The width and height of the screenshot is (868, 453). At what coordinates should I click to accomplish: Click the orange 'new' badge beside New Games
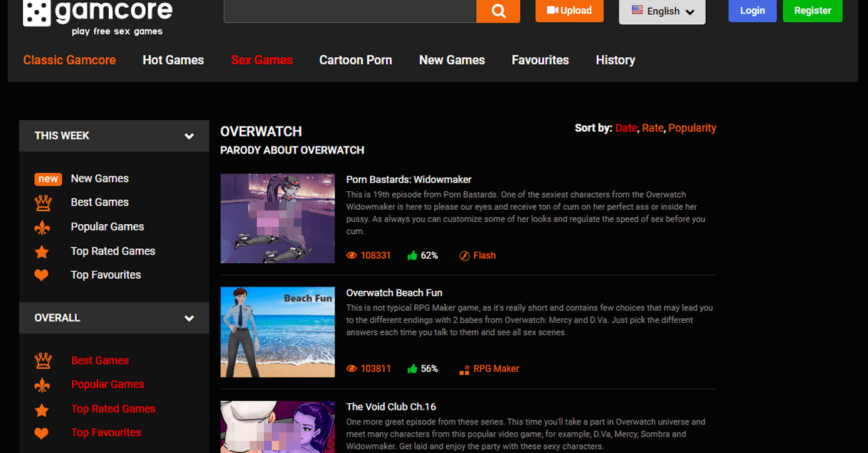[48, 179]
